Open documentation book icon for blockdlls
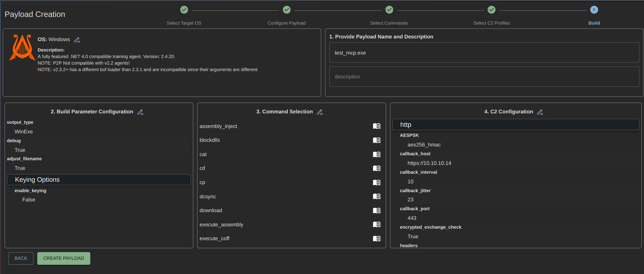 377,140
